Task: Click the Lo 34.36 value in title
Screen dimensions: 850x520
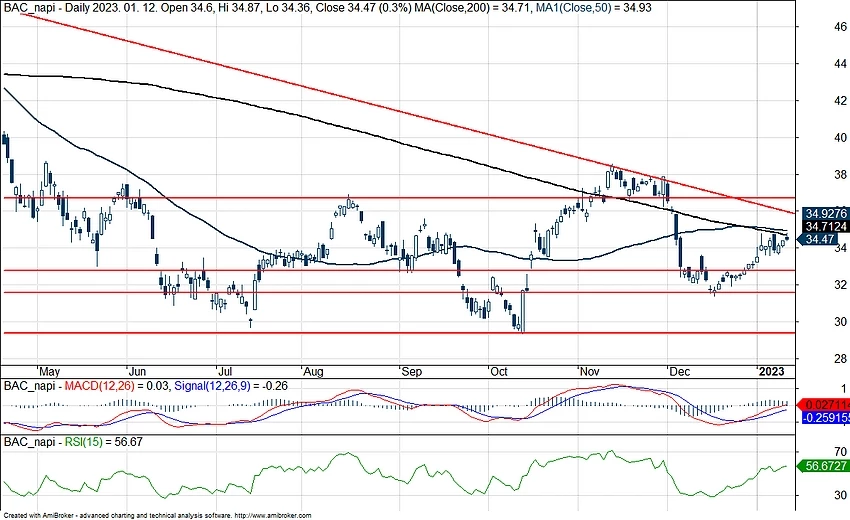Action: pos(288,8)
